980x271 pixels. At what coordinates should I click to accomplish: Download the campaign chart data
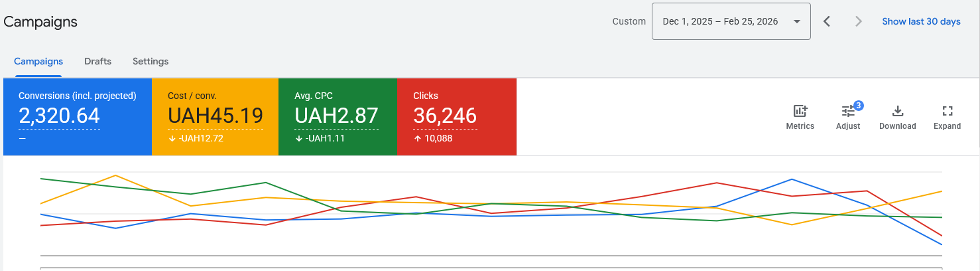click(897, 117)
